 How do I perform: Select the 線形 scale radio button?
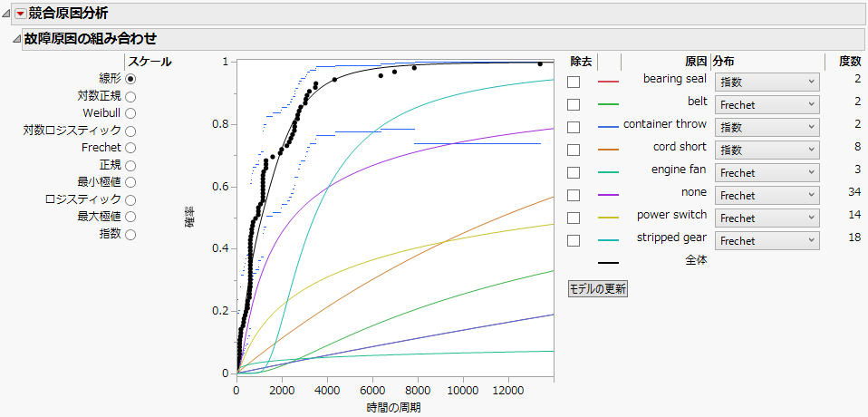coord(130,79)
